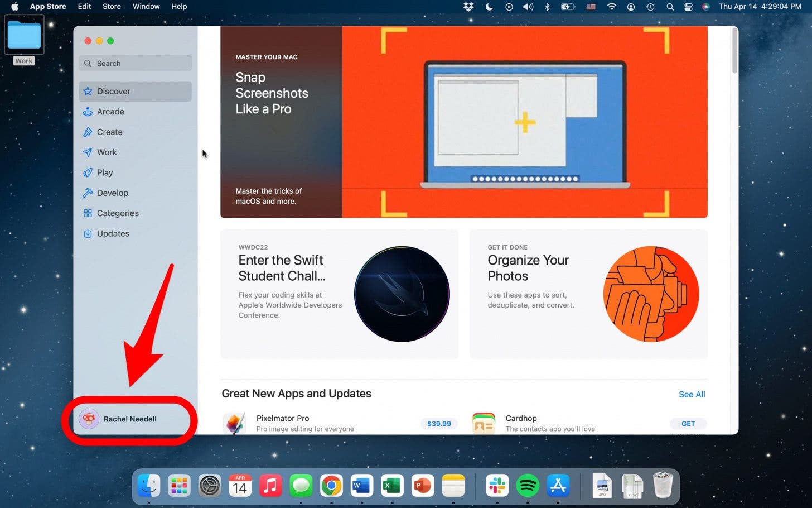This screenshot has width=812, height=508.
Task: Open Spotlight search in menu bar
Action: coord(670,7)
